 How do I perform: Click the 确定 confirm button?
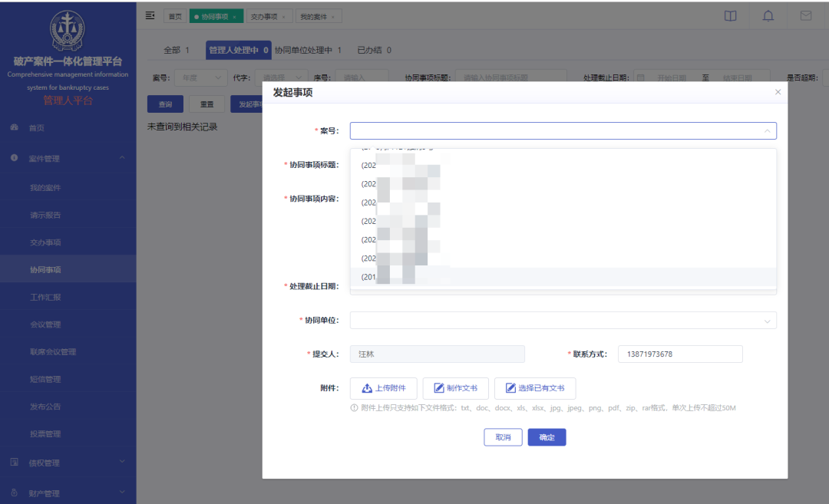click(547, 437)
